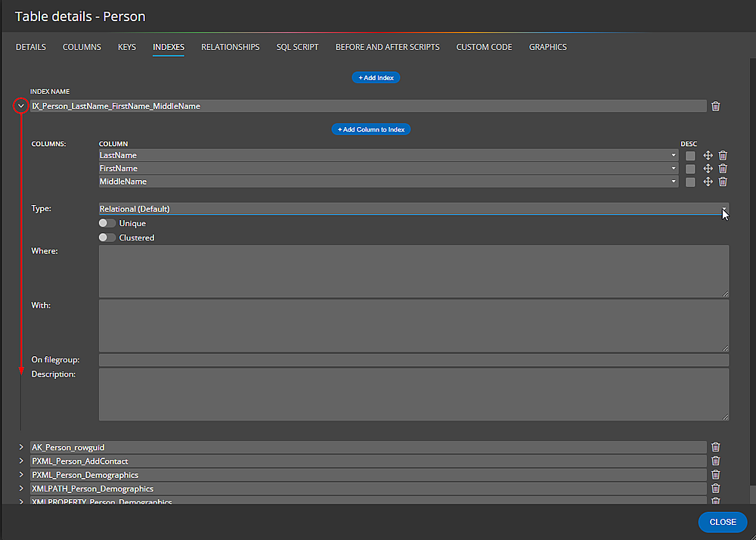
Task: Open the Type dropdown showing Relational (Default)
Action: [723, 209]
